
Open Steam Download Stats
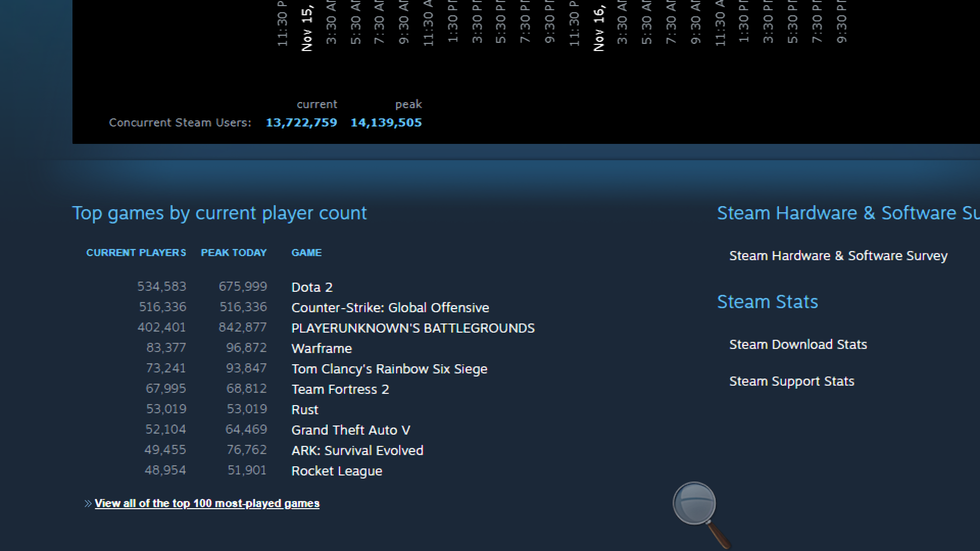[798, 344]
